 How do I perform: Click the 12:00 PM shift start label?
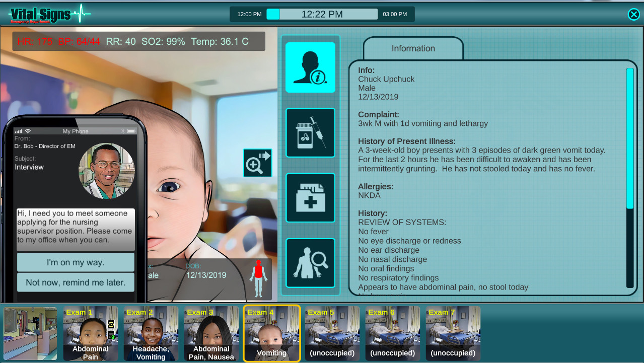click(248, 14)
